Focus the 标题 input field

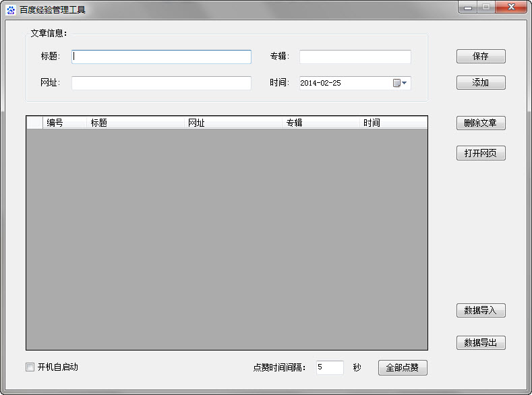(x=162, y=57)
